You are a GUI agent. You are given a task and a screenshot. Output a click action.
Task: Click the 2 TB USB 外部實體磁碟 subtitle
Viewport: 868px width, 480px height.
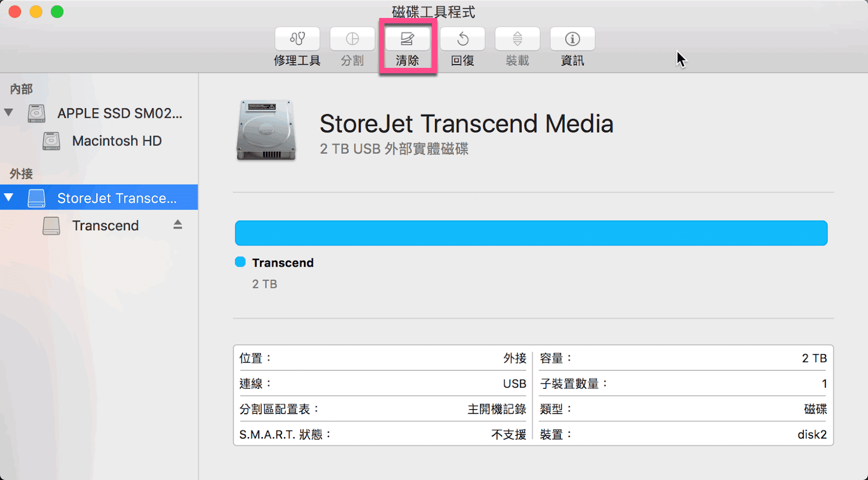(394, 149)
